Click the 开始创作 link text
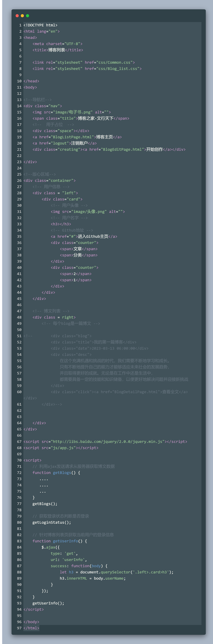This screenshot has height=644, width=213. click(155, 149)
